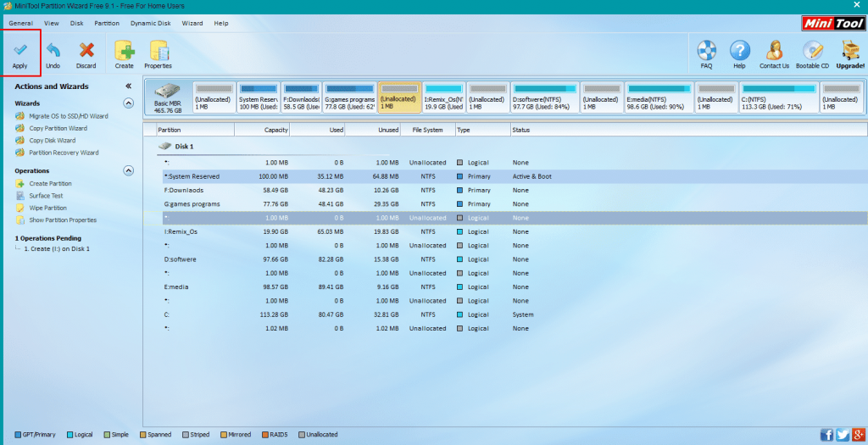This screenshot has height=445, width=868.
Task: Collapse the Actions and Wizards panel
Action: pyautogui.click(x=129, y=86)
